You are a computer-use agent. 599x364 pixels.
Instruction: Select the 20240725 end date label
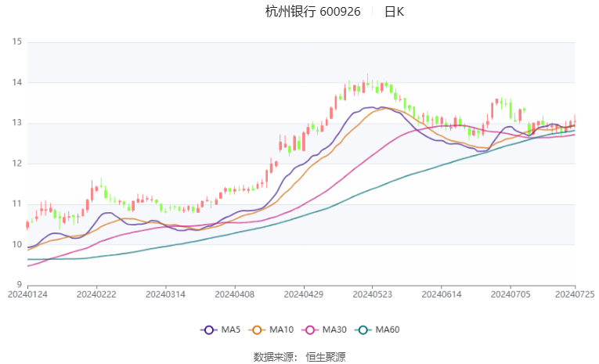click(x=576, y=294)
